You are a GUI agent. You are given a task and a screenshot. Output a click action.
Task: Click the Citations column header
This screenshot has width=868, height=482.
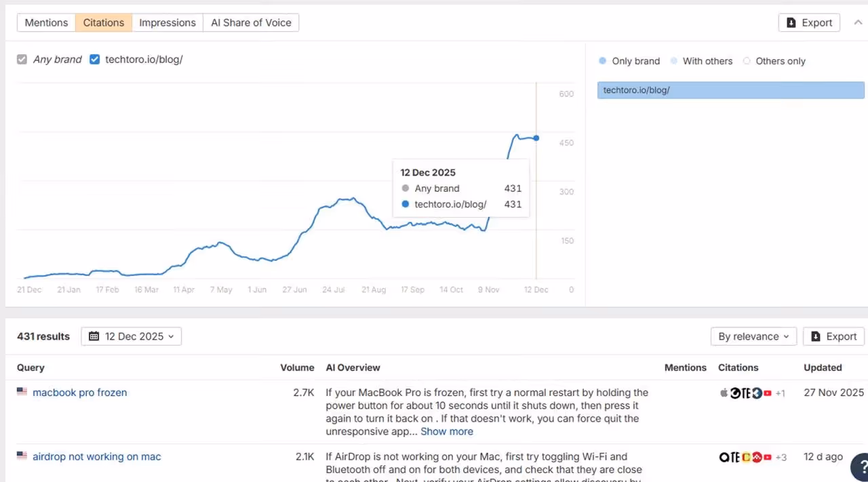click(x=738, y=367)
